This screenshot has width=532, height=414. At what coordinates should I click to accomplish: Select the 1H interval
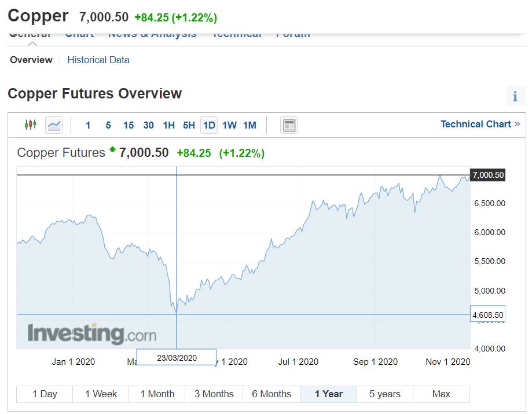168,125
